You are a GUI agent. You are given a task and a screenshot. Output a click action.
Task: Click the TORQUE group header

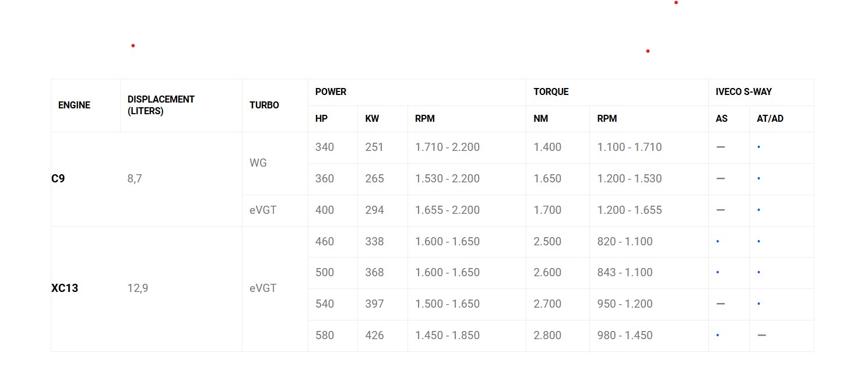(x=551, y=92)
